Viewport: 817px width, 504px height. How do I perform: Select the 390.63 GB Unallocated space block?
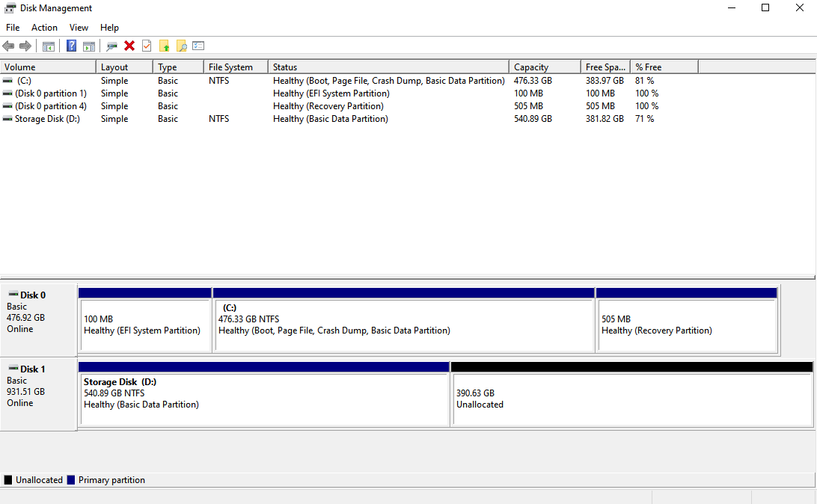click(631, 394)
